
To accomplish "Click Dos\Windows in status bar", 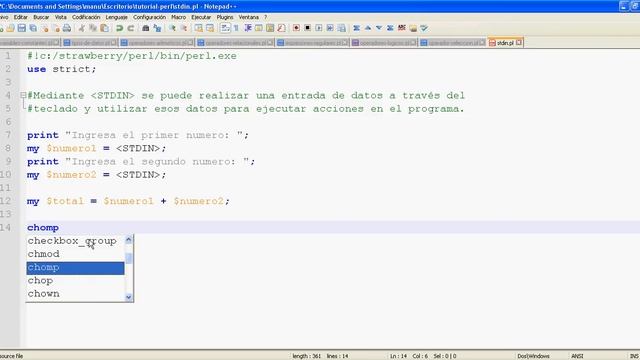I will click(x=533, y=356).
